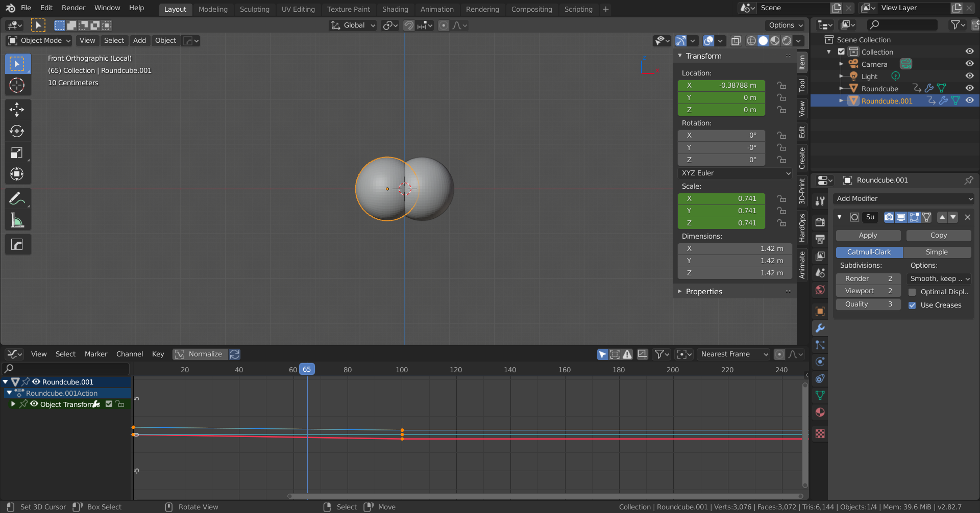Select the 3D Cursor tool

pos(17,85)
